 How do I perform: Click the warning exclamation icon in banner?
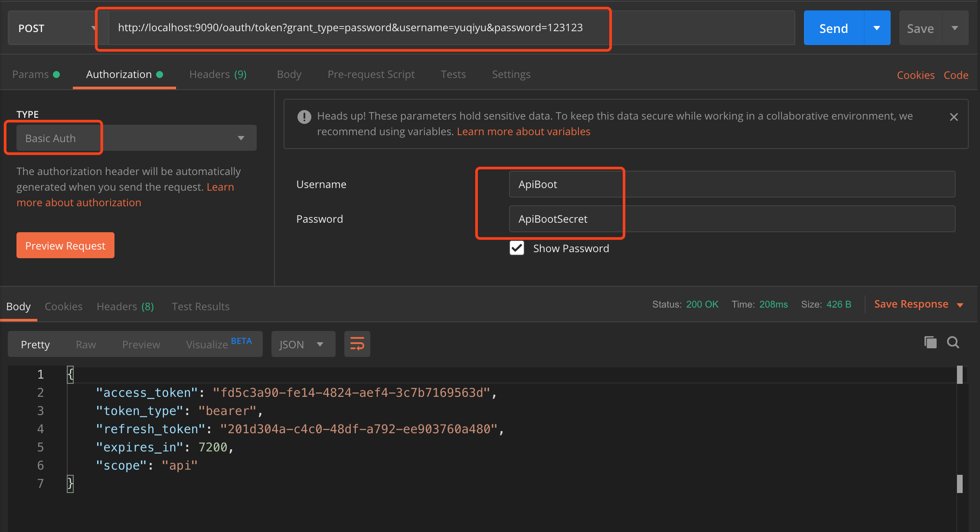[x=304, y=117]
